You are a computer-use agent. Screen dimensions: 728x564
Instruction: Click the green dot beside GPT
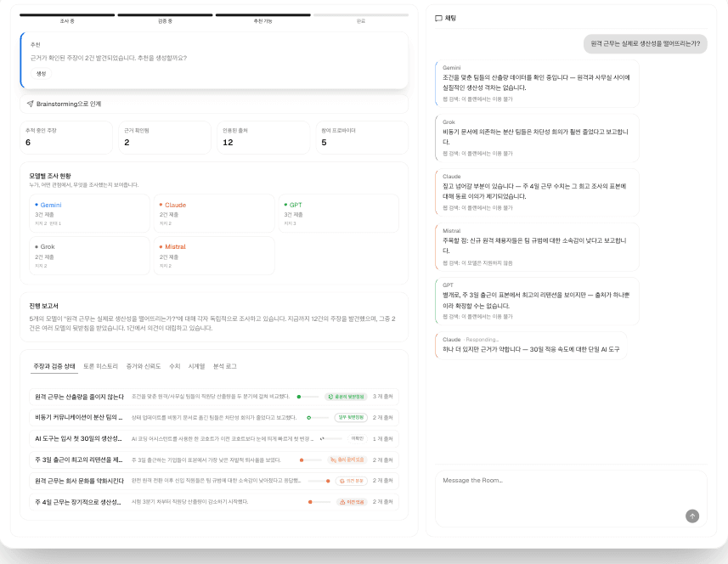(285, 205)
